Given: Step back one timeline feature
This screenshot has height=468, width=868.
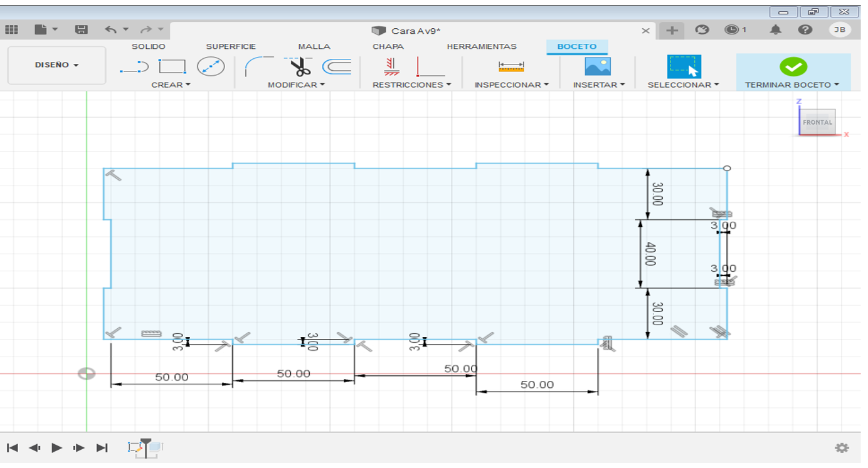Looking at the screenshot, I should (x=34, y=447).
